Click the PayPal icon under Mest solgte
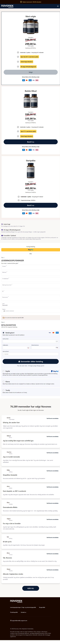The height and width of the screenshot is (644, 60). click(24, 80)
